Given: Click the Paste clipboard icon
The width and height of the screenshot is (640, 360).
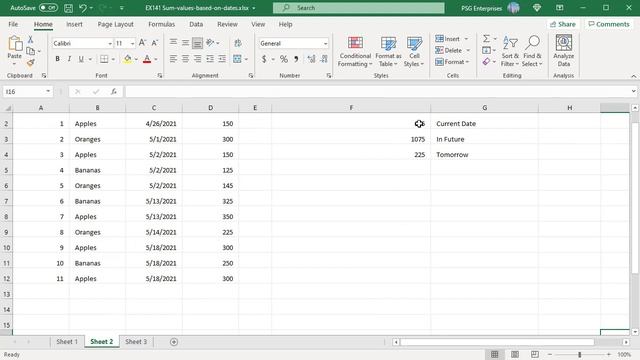Looking at the screenshot, I should 15,44.
